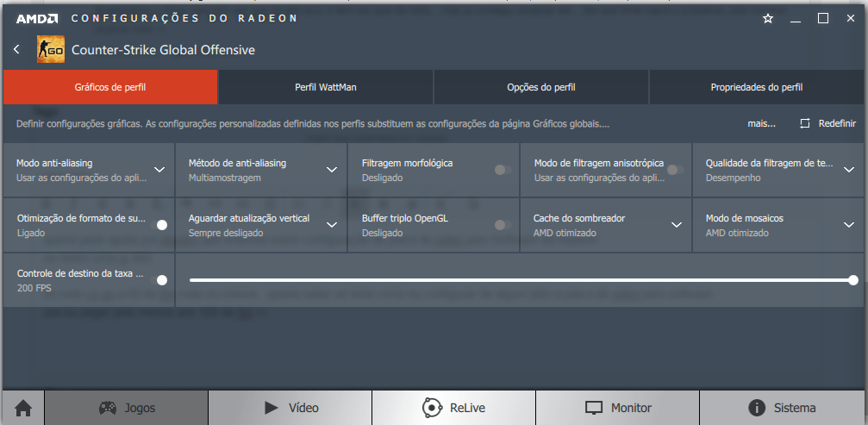Add to favorites with the star icon
The width and height of the screenshot is (868, 425).
pos(768,19)
